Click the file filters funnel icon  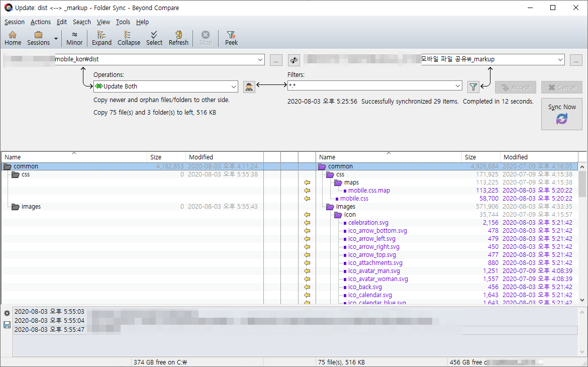point(473,87)
